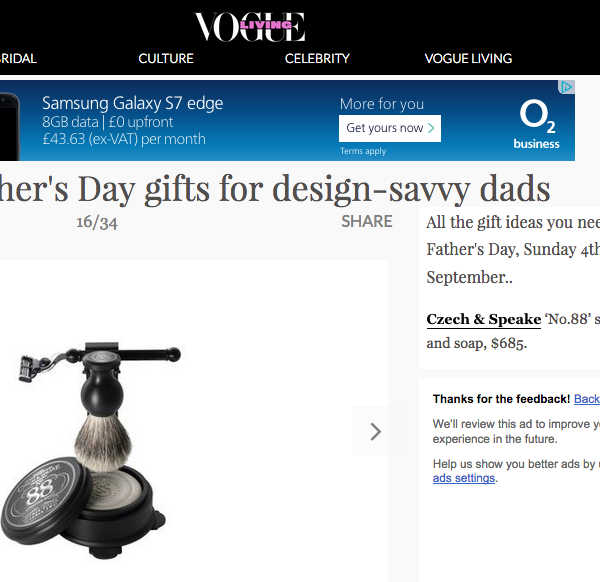Click the Get yours now button

click(390, 128)
